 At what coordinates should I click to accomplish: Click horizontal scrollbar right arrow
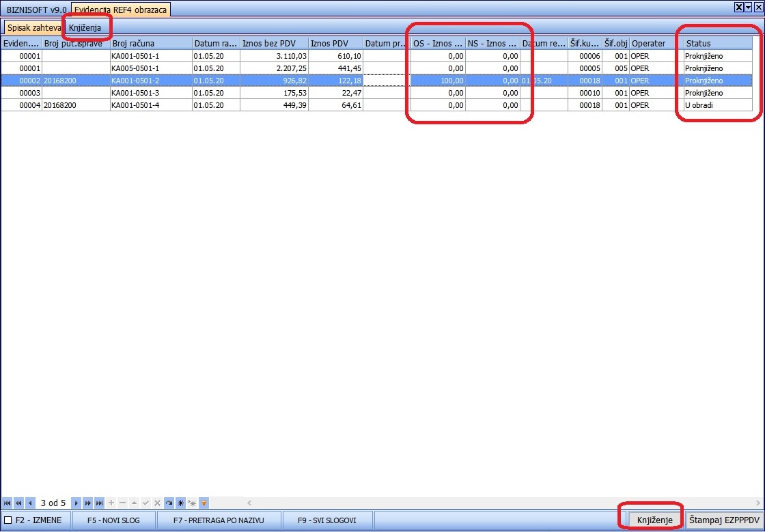click(x=759, y=503)
